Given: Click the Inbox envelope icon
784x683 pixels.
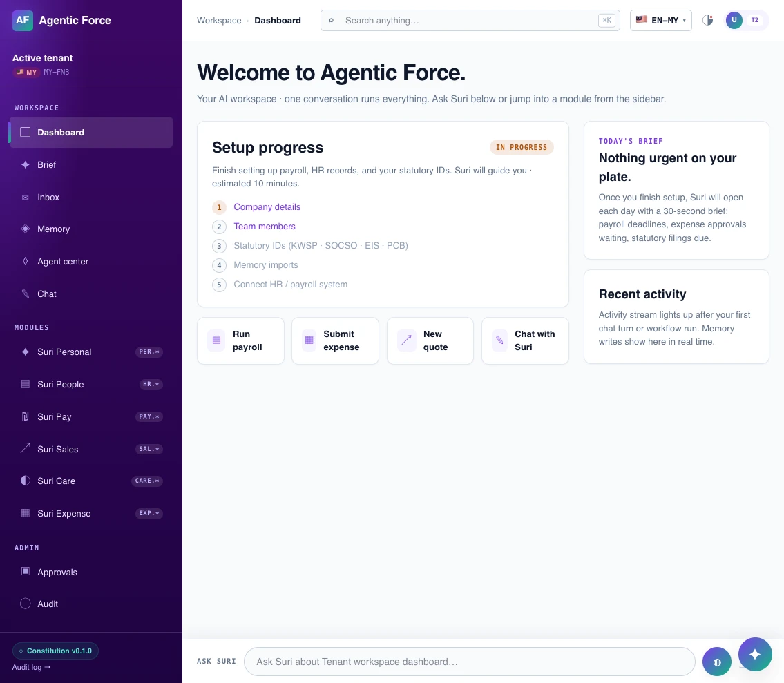Looking at the screenshot, I should 25,198.
